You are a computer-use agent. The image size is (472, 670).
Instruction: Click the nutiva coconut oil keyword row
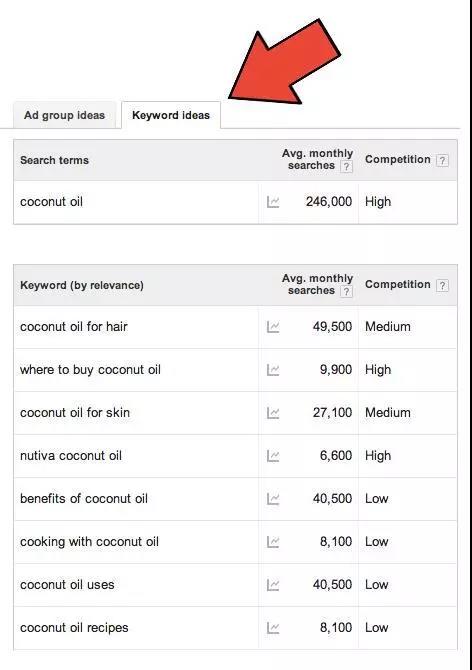[235, 456]
